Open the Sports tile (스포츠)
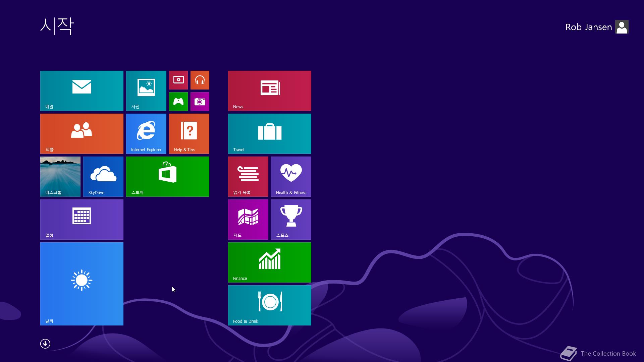The height and width of the screenshot is (362, 644). 291,220
